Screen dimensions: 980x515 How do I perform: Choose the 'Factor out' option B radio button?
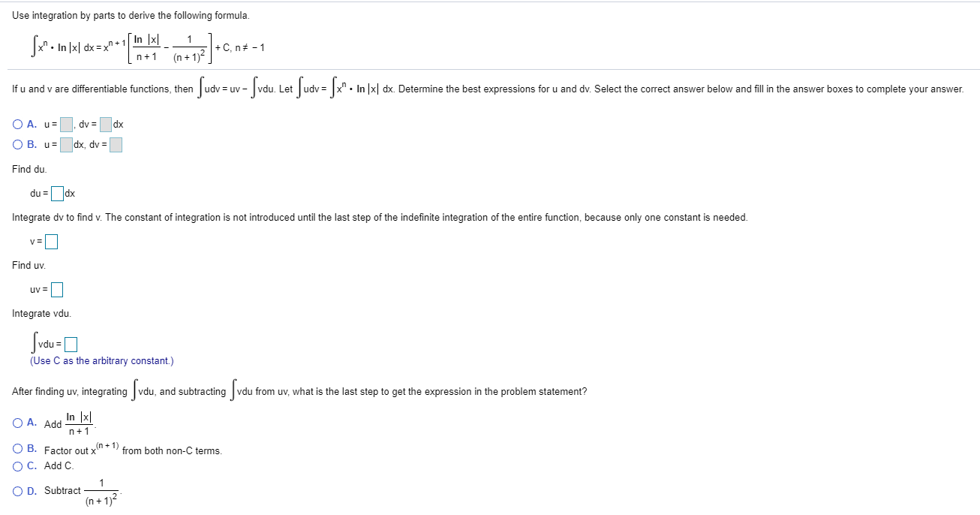coord(17,449)
